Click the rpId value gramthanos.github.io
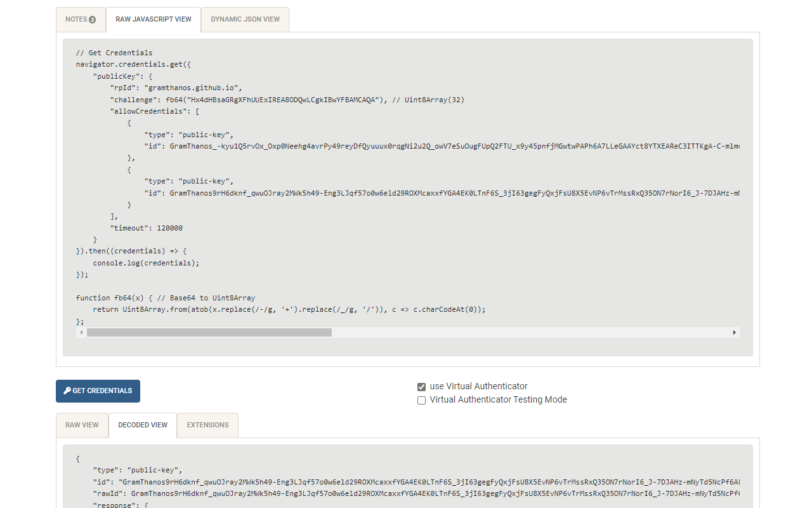The width and height of the screenshot is (812, 508). point(193,88)
